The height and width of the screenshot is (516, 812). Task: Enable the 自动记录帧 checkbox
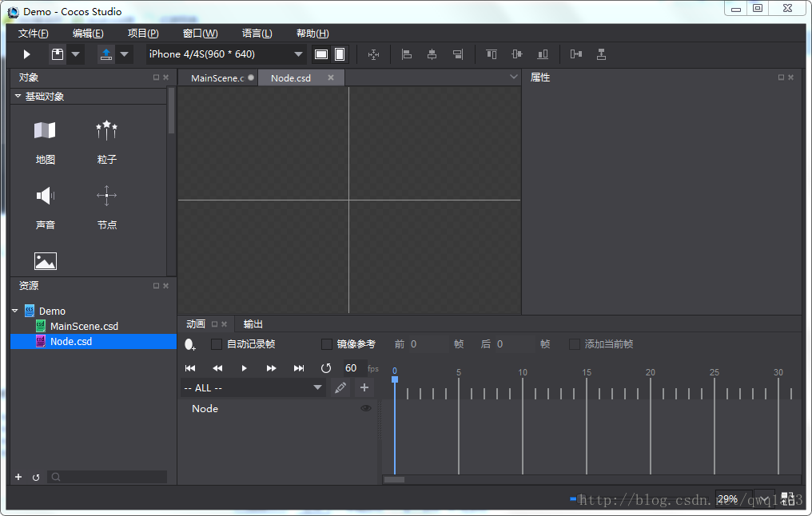click(217, 344)
